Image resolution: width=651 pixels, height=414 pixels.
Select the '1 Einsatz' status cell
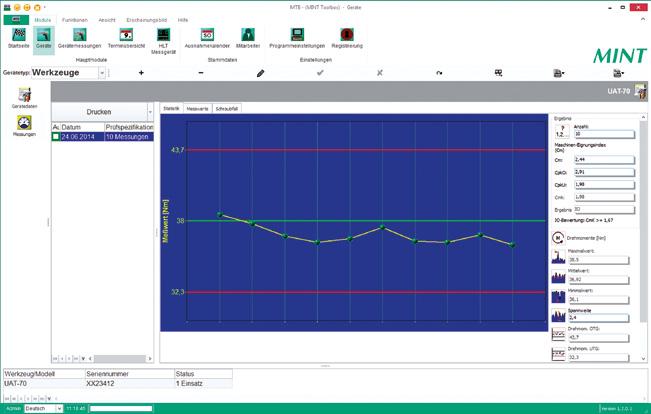coord(203,383)
